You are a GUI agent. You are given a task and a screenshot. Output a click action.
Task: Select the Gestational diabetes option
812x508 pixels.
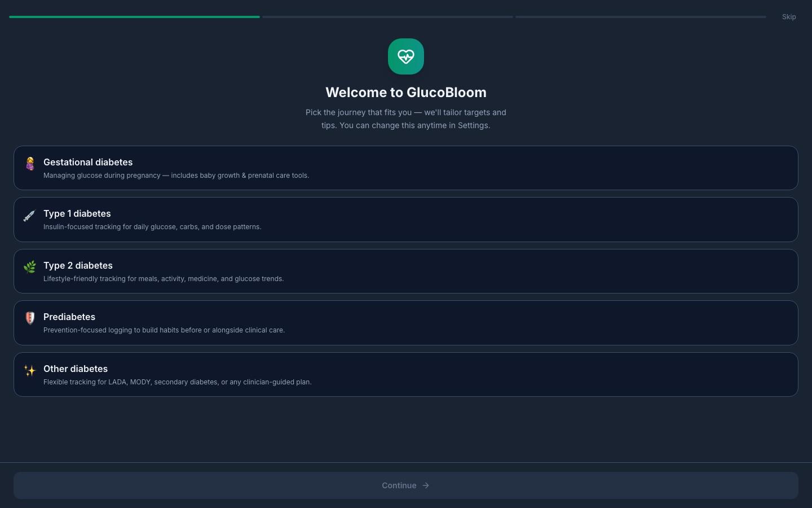click(406, 168)
